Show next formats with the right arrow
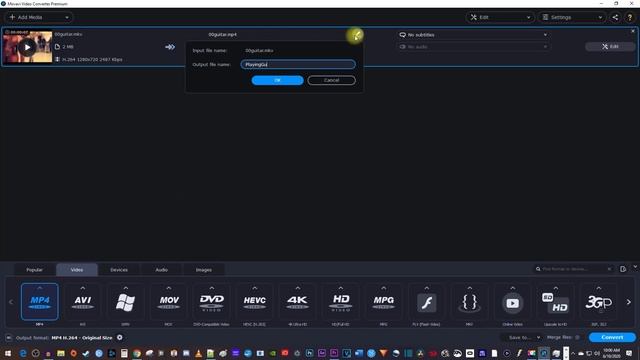The image size is (640, 360). click(629, 302)
